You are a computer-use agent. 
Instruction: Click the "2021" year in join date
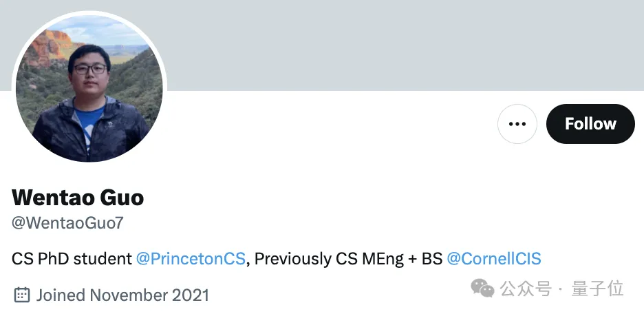(x=191, y=295)
